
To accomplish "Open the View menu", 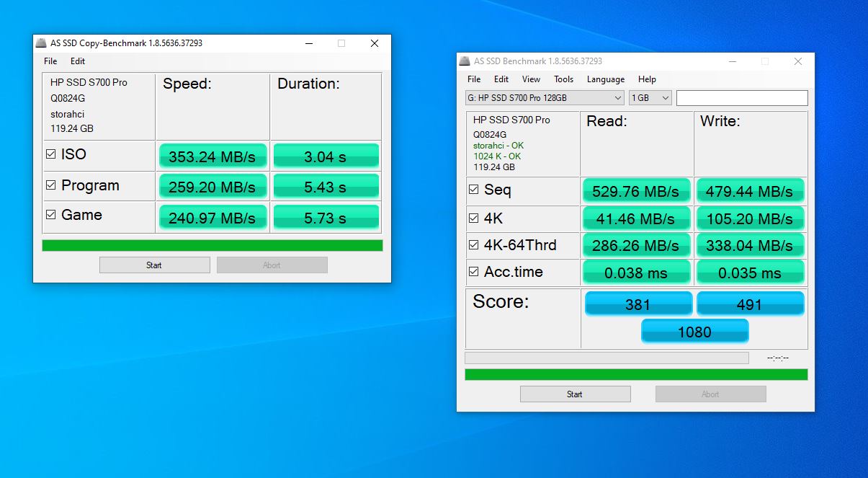I will coord(531,79).
